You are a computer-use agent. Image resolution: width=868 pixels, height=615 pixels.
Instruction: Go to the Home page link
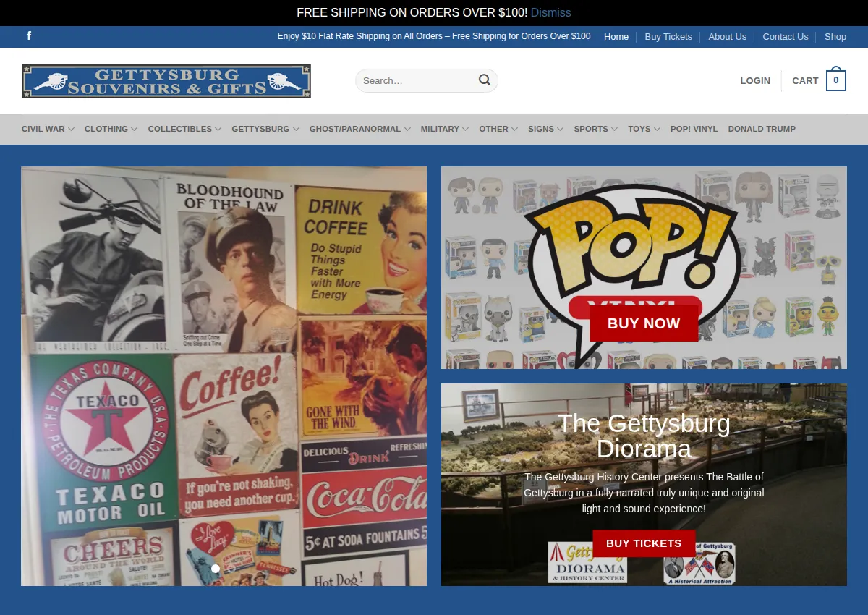[x=616, y=36]
